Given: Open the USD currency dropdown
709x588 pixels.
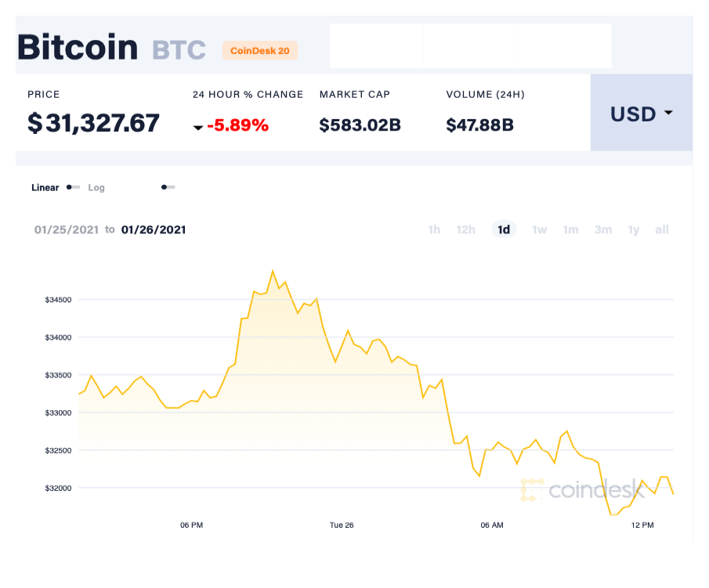Looking at the screenshot, I should 641,114.
